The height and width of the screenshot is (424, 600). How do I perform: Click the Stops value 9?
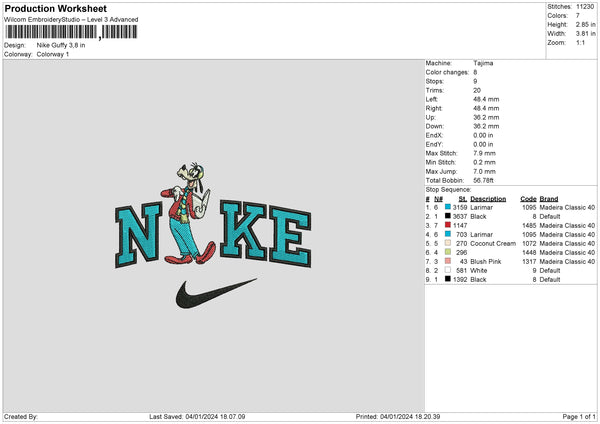coord(475,81)
